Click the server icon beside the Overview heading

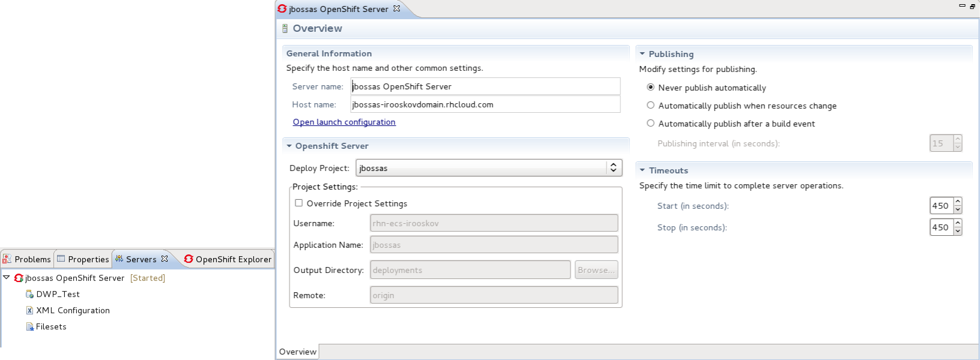pos(285,28)
